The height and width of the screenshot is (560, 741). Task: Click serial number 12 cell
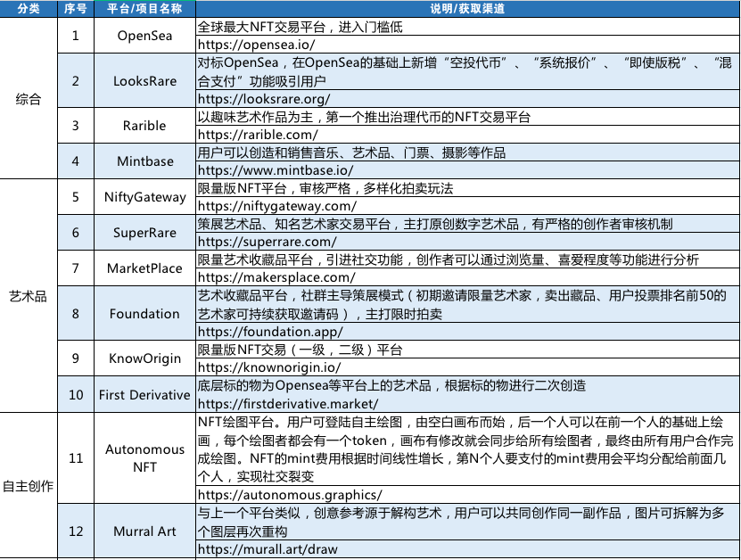coord(76,531)
